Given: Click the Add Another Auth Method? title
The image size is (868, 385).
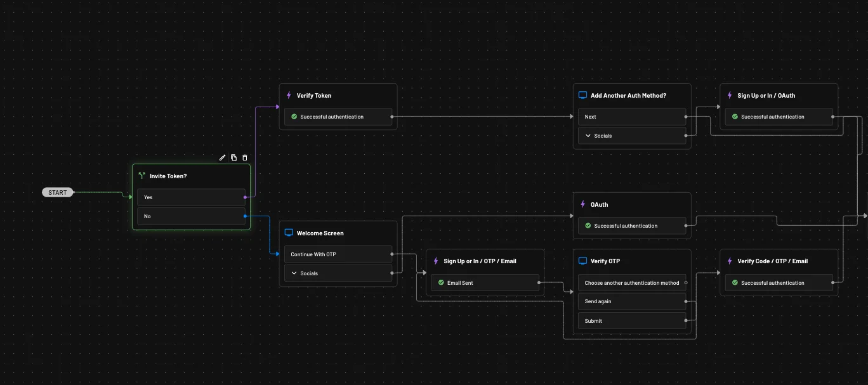Looking at the screenshot, I should click(x=628, y=96).
